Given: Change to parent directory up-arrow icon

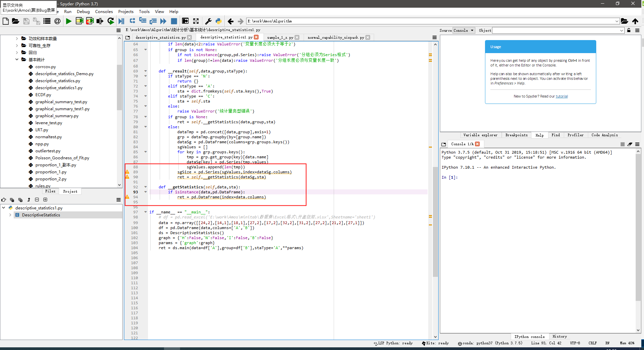Looking at the screenshot, I should click(x=635, y=21).
